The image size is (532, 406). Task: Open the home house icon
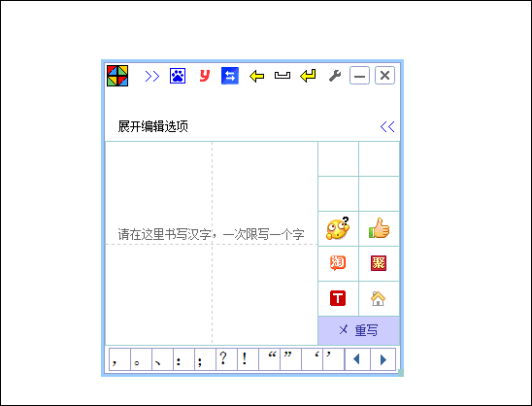(x=378, y=298)
